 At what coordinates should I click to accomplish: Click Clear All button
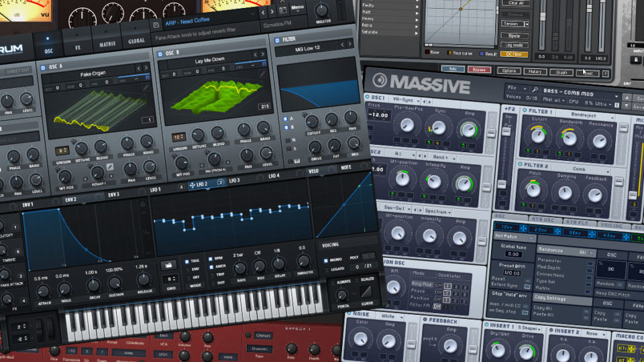(515, 3)
